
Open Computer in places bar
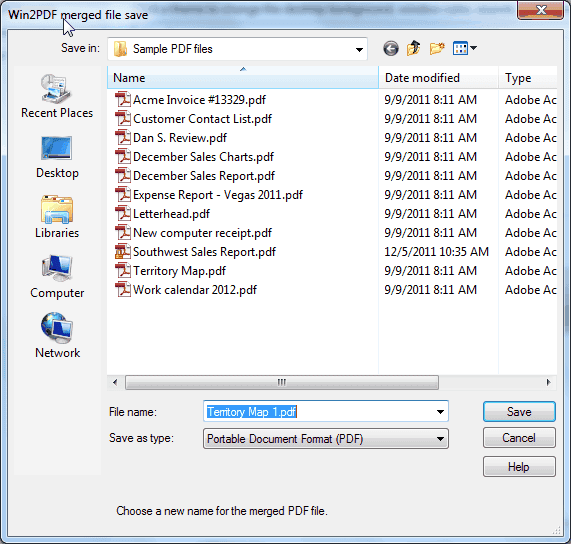coord(57,277)
